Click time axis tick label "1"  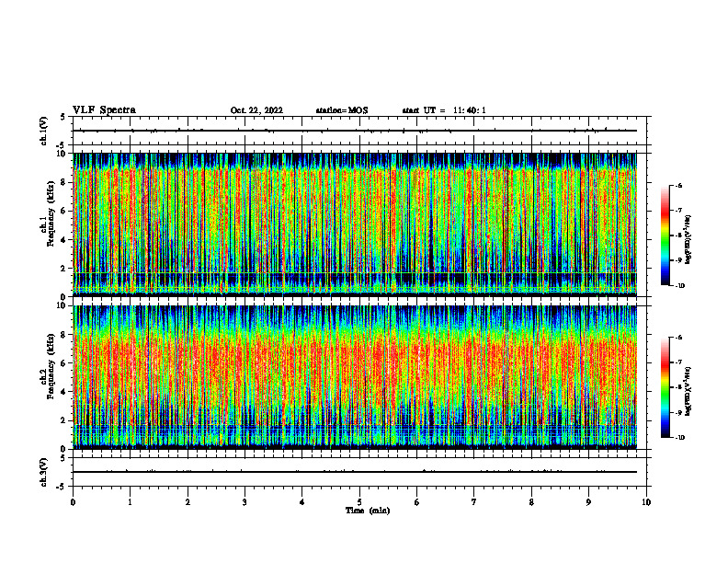pos(130,502)
